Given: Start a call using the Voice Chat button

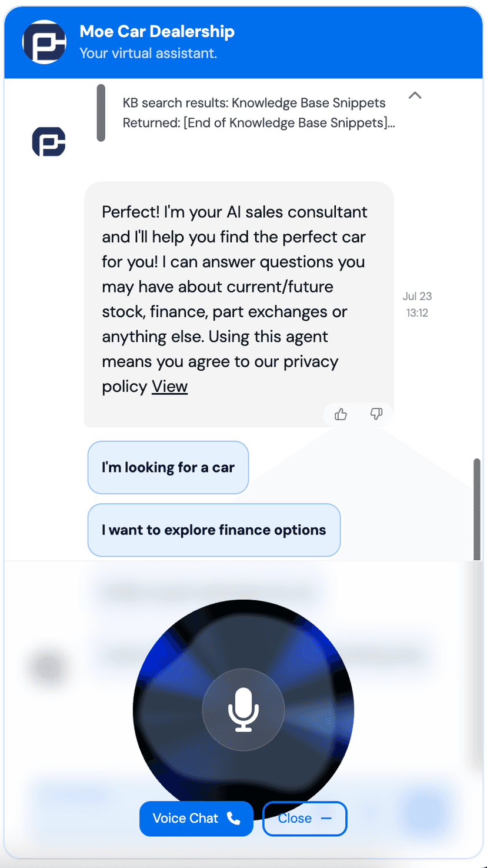Looking at the screenshot, I should [196, 819].
